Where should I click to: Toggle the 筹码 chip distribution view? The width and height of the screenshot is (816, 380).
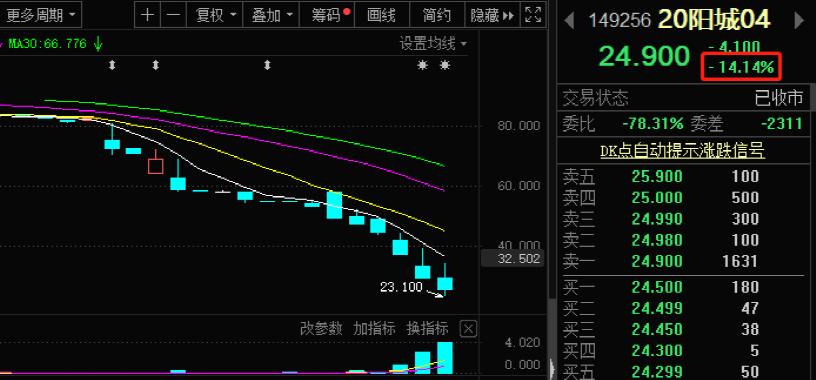328,15
